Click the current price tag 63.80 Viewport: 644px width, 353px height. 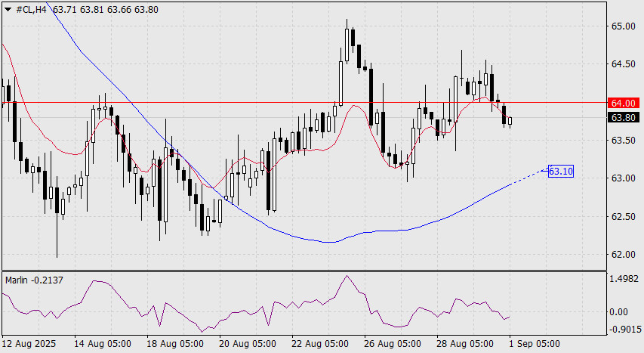coord(623,118)
